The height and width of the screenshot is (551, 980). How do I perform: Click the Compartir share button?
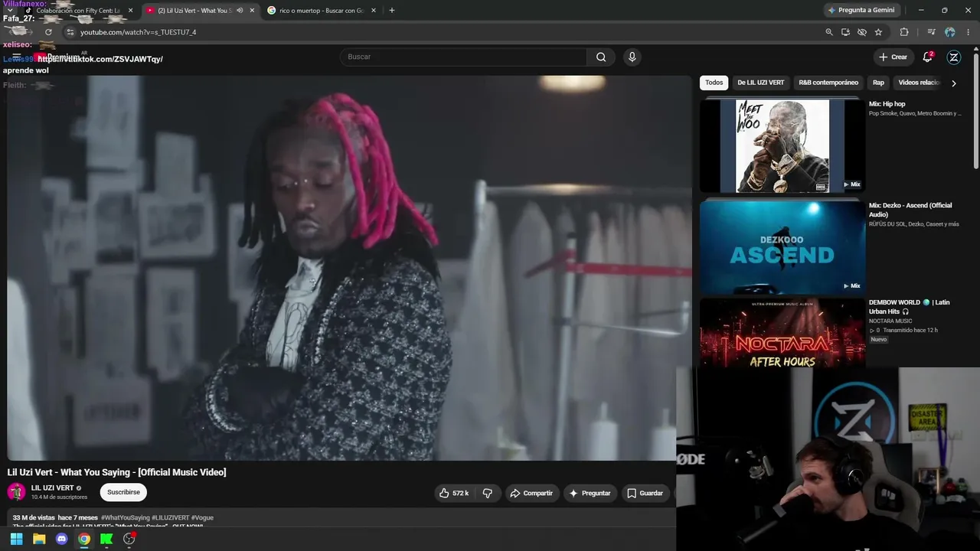(x=531, y=494)
